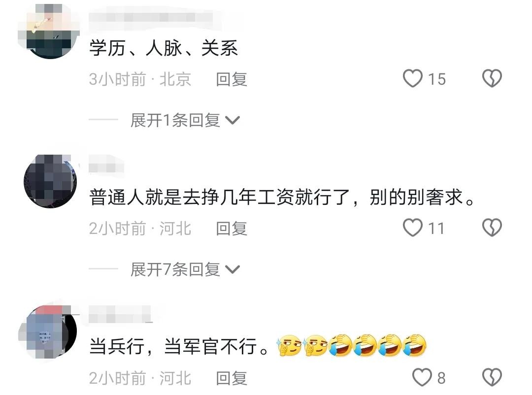Dislike the 当兵行，当军官不行 comment
The width and height of the screenshot is (532, 395).
492,377
